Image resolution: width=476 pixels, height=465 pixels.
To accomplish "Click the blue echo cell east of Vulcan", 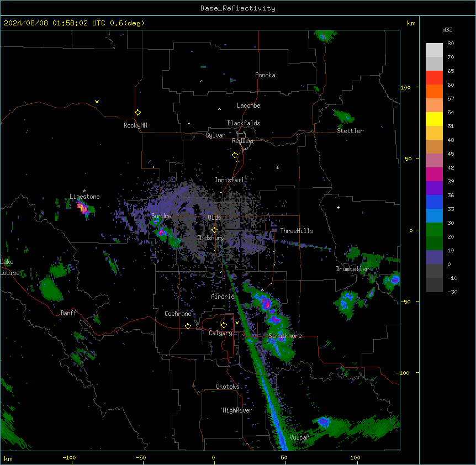I will (x=324, y=421).
